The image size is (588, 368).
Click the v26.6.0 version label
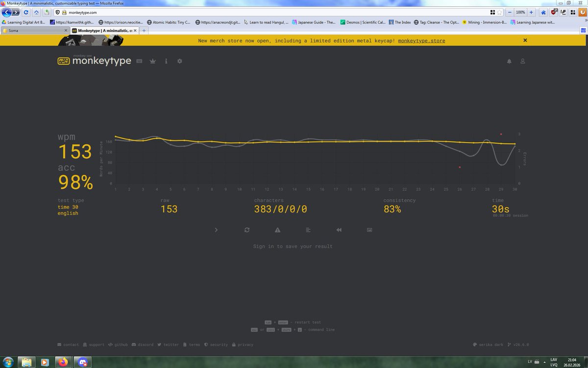(518, 345)
